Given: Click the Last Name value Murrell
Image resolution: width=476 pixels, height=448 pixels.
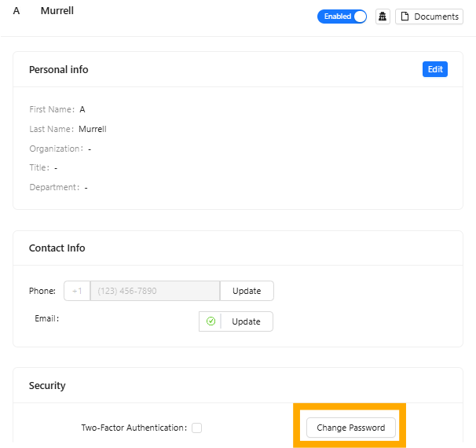Looking at the screenshot, I should coord(93,129).
